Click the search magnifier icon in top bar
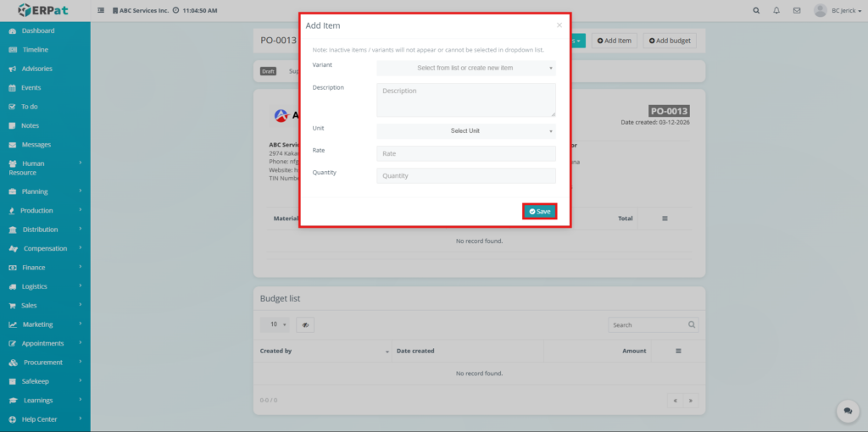This screenshot has width=868, height=432. click(756, 10)
